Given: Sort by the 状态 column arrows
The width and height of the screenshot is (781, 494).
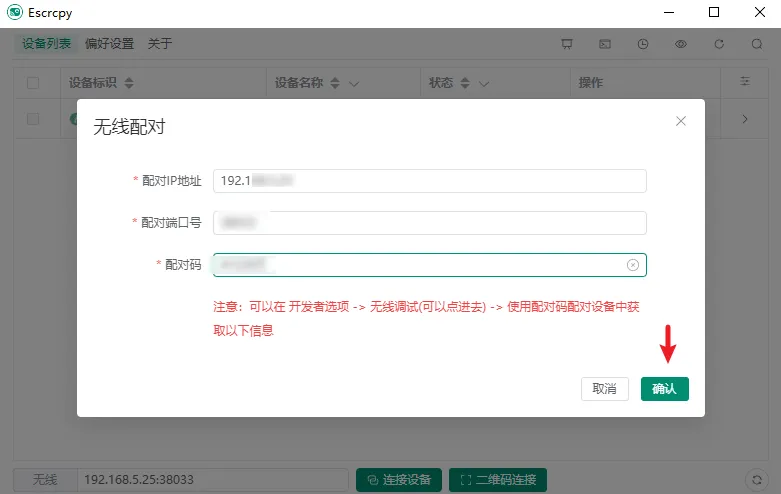Looking at the screenshot, I should coord(465,83).
